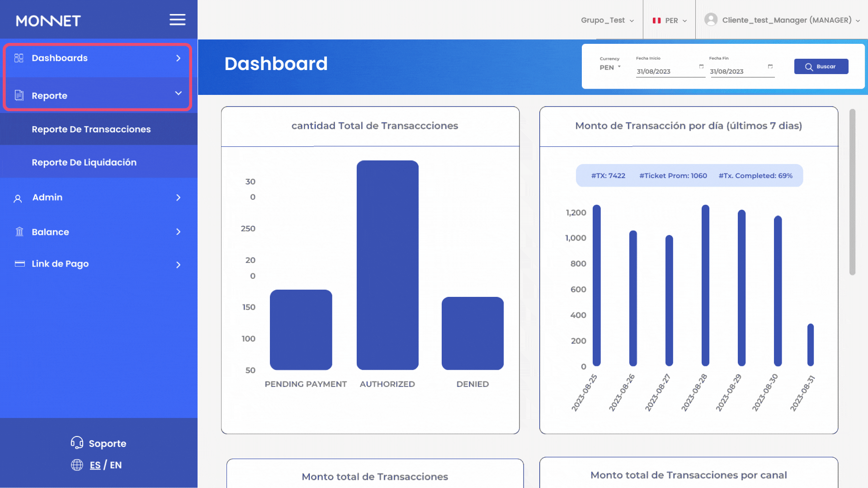Open Reporte De Liquidación
868x488 pixels.
[x=84, y=162]
